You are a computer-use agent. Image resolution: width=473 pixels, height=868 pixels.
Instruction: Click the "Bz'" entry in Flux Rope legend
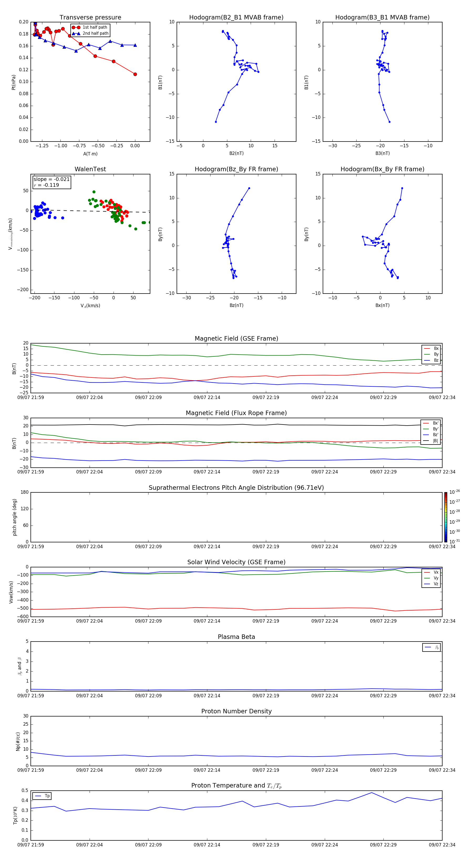[x=431, y=435]
